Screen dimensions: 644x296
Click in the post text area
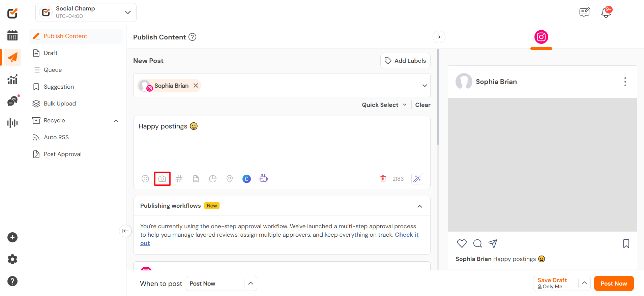[282, 145]
